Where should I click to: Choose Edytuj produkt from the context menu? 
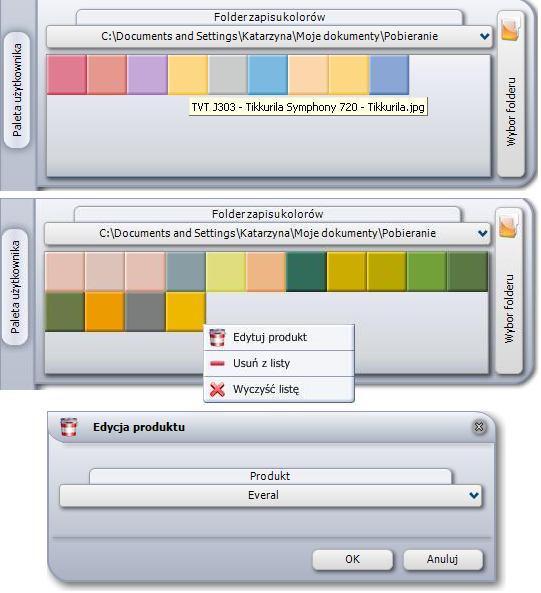[279, 337]
